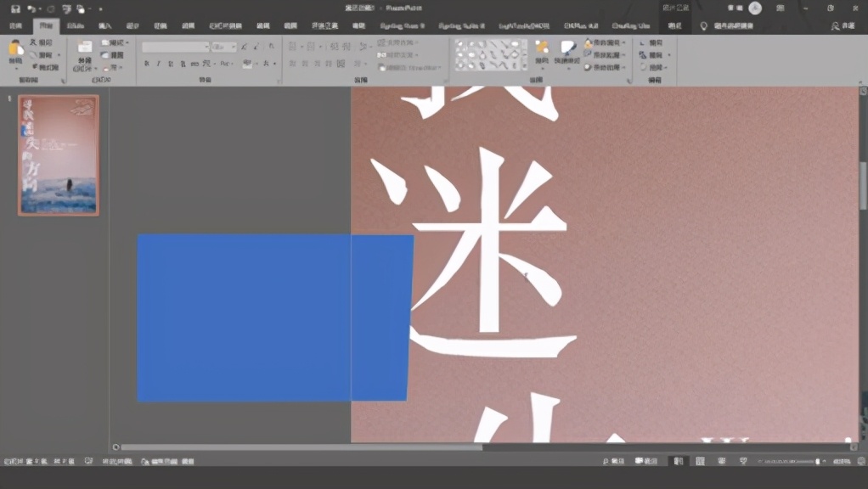The height and width of the screenshot is (489, 868).
Task: Increase the list indent level
Action: click(x=347, y=47)
